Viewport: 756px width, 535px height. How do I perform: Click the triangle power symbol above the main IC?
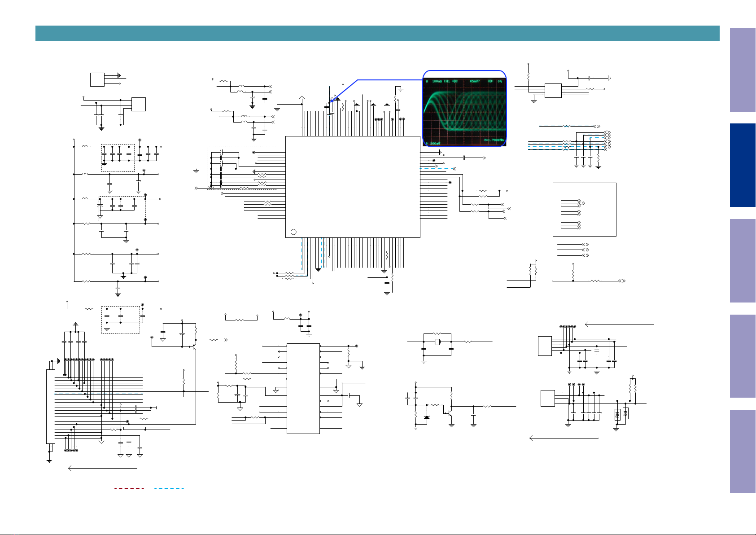pyautogui.click(x=302, y=98)
